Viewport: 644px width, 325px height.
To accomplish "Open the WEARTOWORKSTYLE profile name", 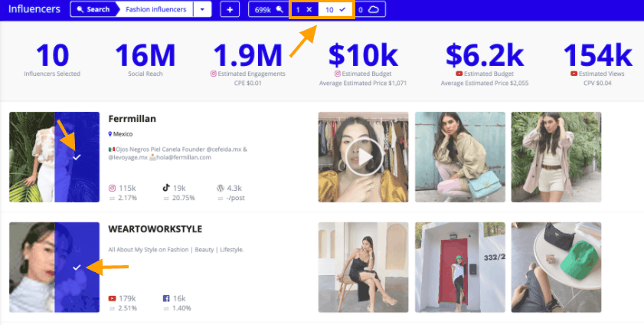I will point(155,229).
